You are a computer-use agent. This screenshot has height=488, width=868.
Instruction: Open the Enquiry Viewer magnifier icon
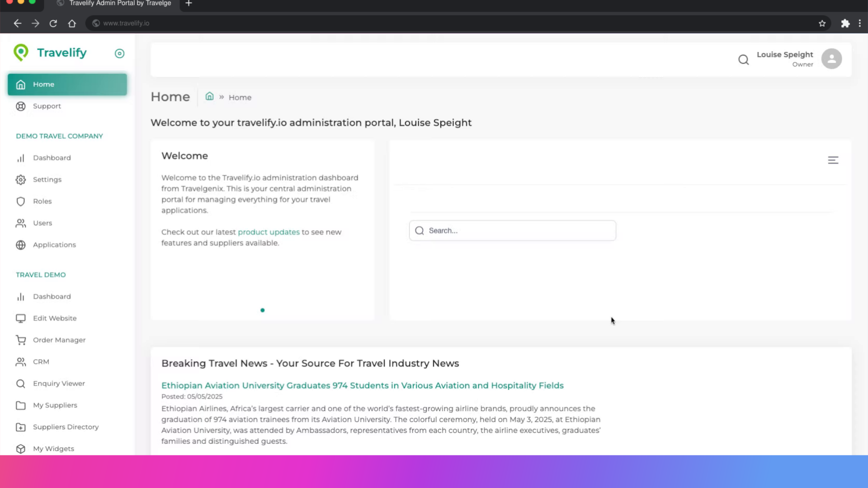21,383
